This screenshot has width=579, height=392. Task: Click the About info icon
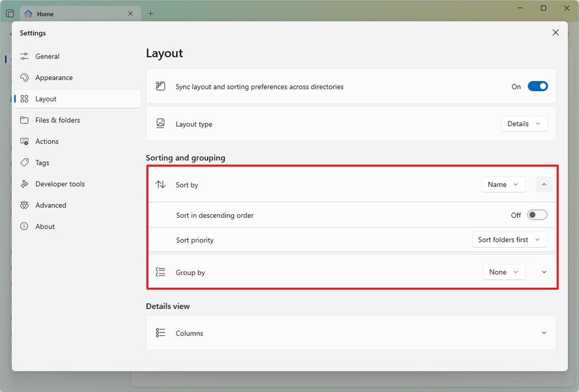[24, 226]
